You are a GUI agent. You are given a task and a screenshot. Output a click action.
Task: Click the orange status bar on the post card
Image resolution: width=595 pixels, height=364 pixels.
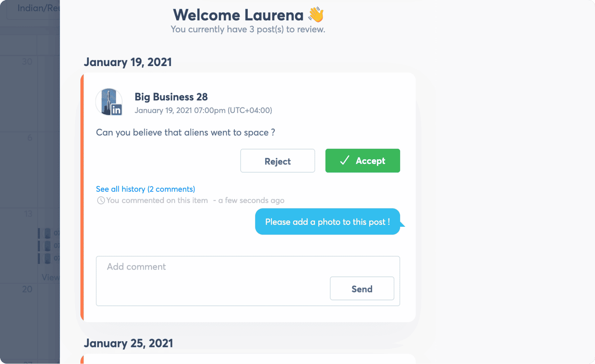pos(82,197)
